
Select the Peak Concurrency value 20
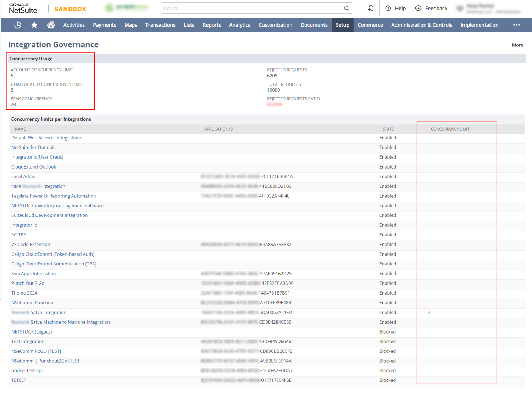pos(13,104)
